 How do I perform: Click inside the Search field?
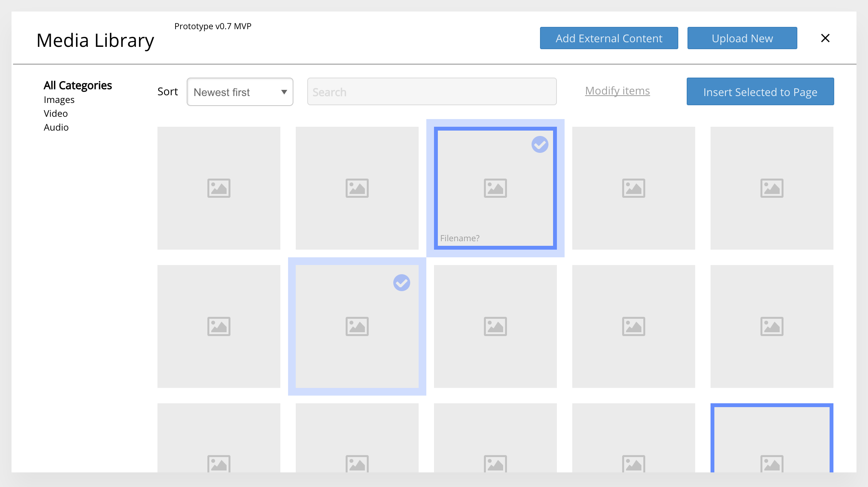[432, 92]
